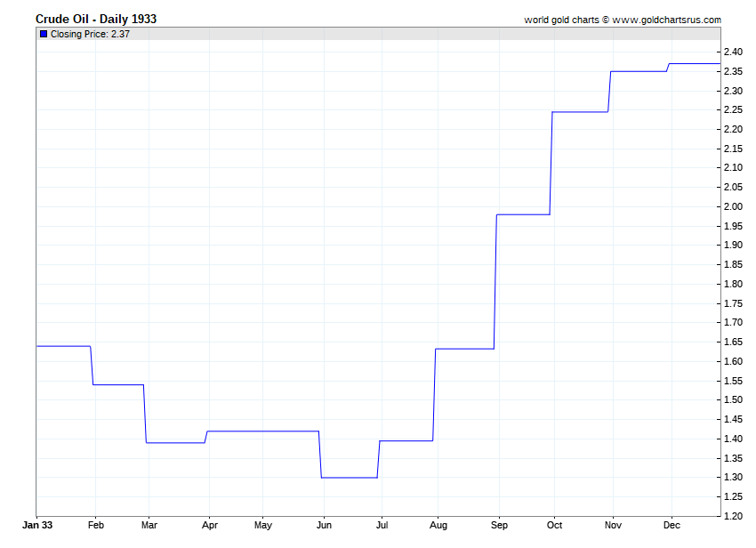The height and width of the screenshot is (548, 756).
Task: Click the 1.20 price axis label
Action: click(x=734, y=516)
